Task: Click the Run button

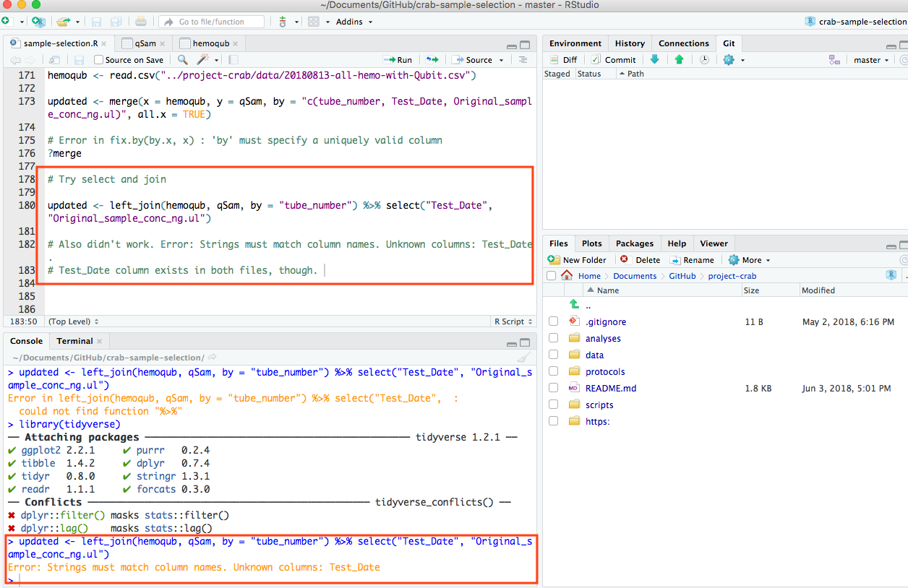Action: click(x=397, y=59)
